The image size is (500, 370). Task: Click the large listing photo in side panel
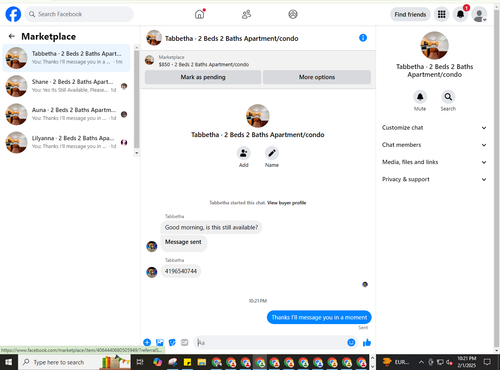coord(434,45)
